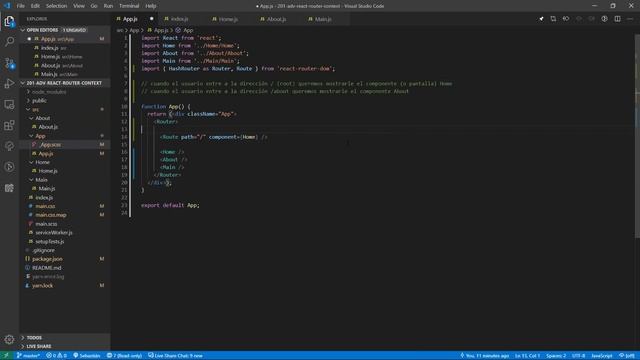The width and height of the screenshot is (640, 360).
Task: Open the Run and Debug view
Action: point(9,84)
